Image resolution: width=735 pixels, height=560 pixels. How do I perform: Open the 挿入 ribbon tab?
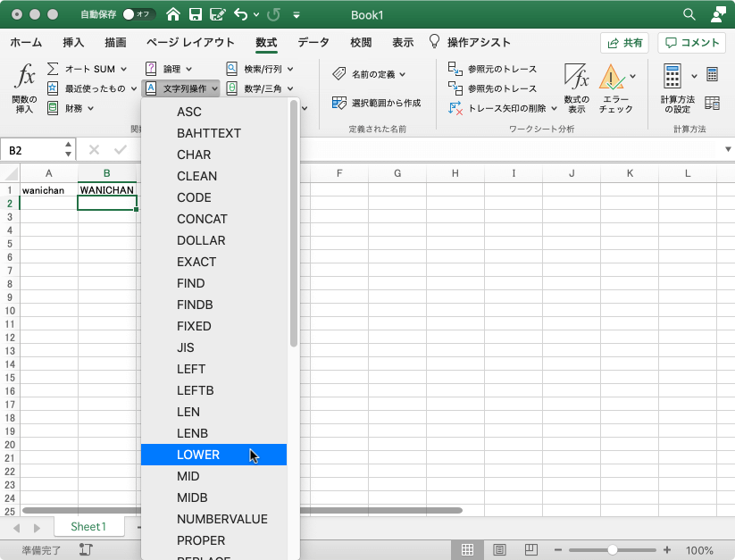73,42
